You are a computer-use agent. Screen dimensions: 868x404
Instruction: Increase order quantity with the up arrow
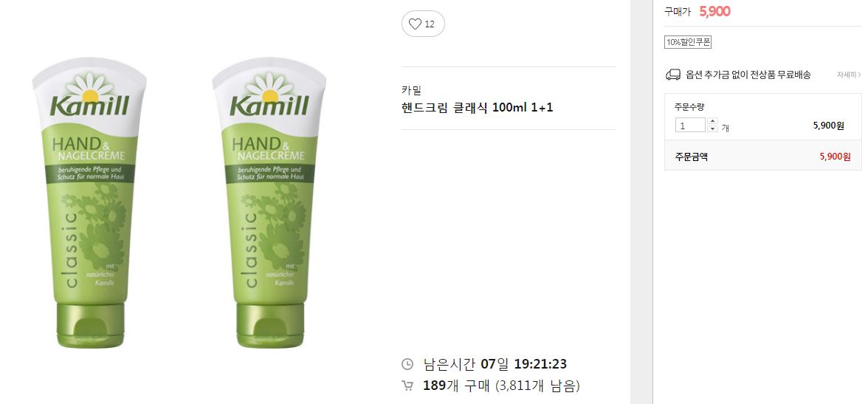[x=712, y=121]
